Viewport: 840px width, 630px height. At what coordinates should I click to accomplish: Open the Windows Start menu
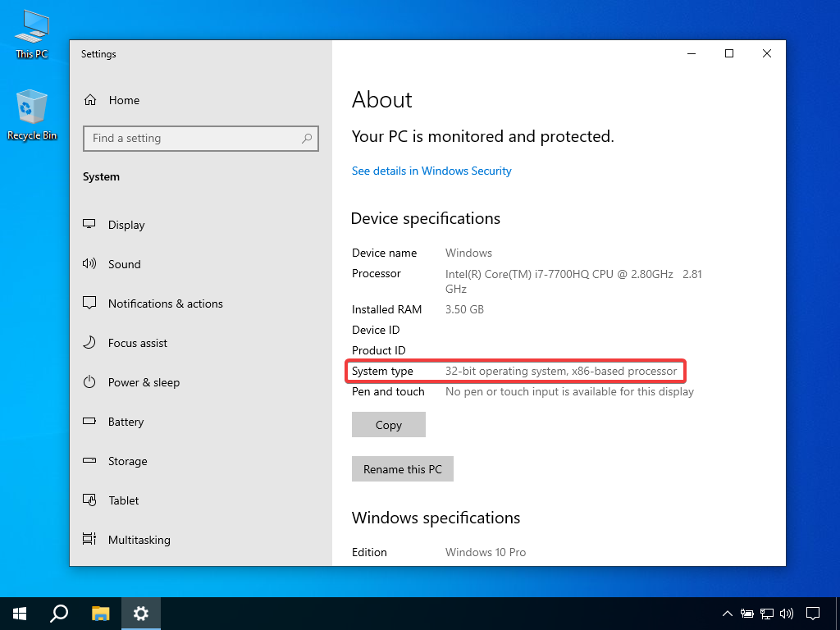20,613
